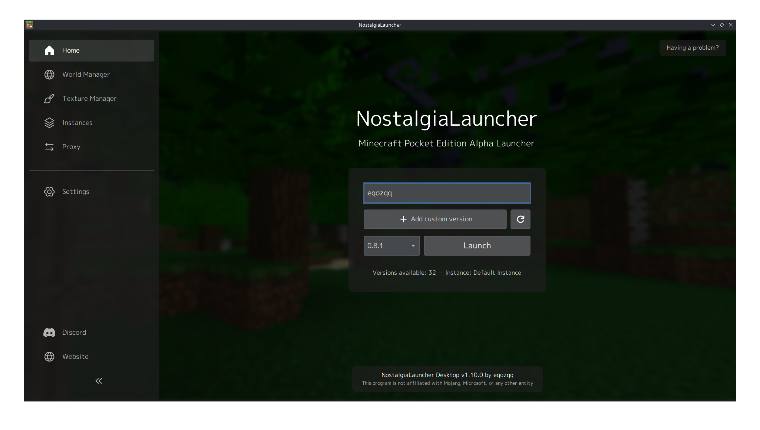Click the World Manager globe icon

49,75
